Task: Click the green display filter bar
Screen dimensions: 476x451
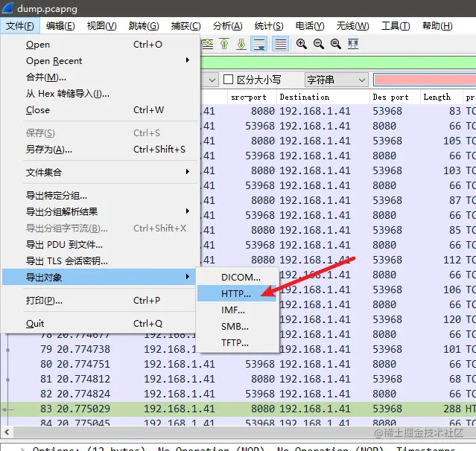Action: click(x=338, y=63)
